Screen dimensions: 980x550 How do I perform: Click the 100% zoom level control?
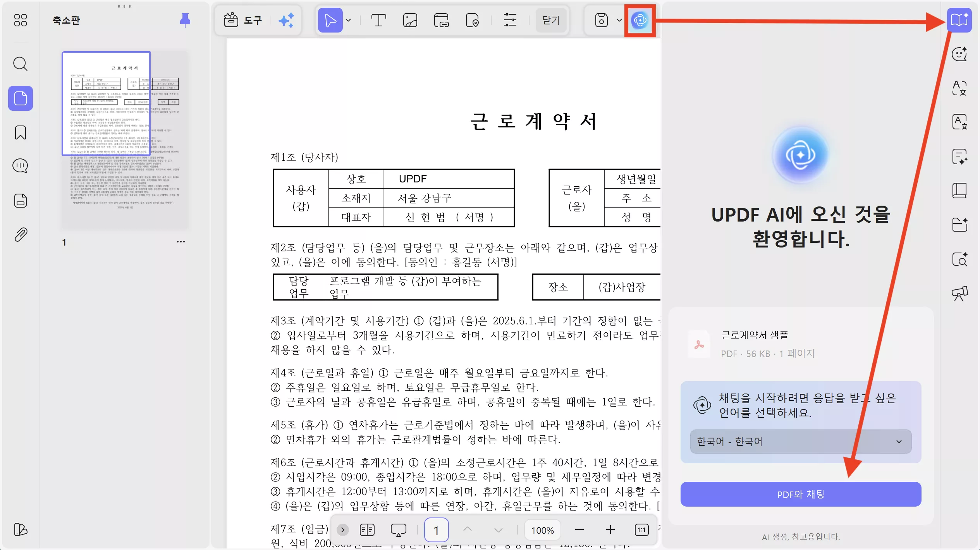[x=542, y=529]
